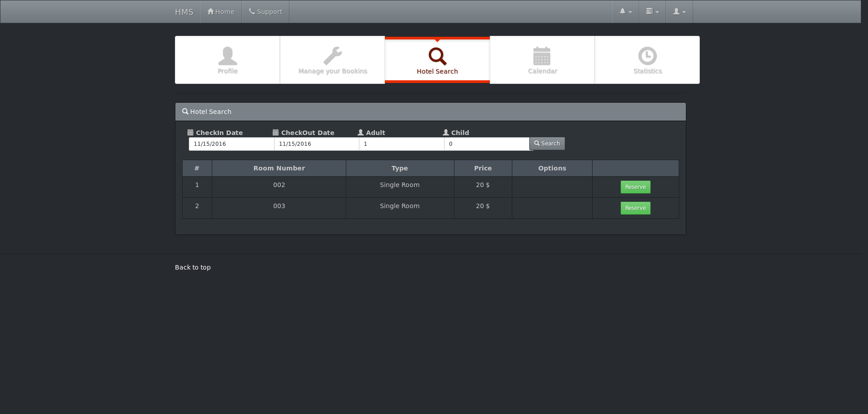Reserve room 003
This screenshot has height=414, width=868.
[x=635, y=208]
